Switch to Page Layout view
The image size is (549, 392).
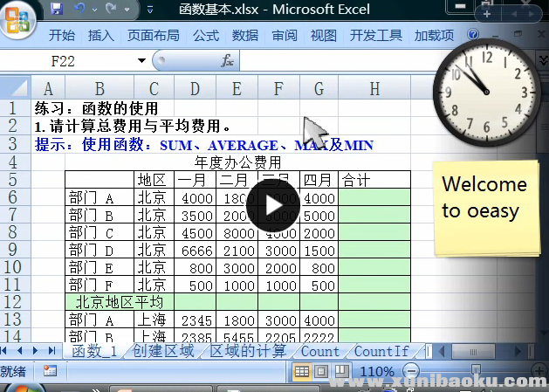321,372
